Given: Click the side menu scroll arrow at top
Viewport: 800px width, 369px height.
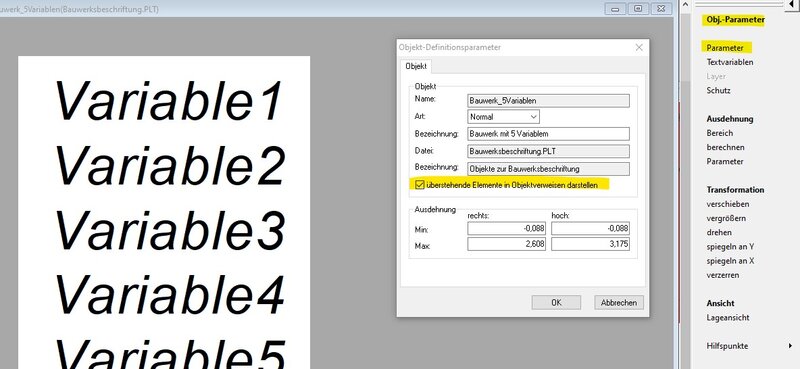Looking at the screenshot, I should pos(792,4).
